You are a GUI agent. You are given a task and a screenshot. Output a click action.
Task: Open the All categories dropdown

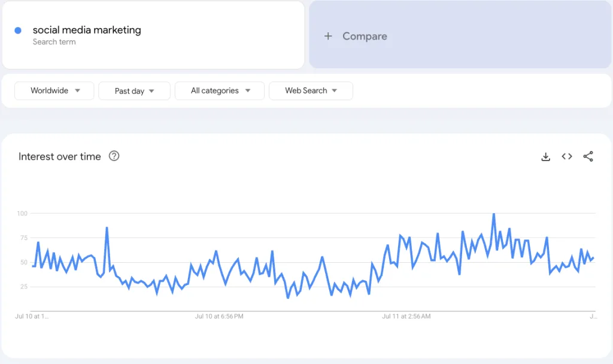point(220,91)
